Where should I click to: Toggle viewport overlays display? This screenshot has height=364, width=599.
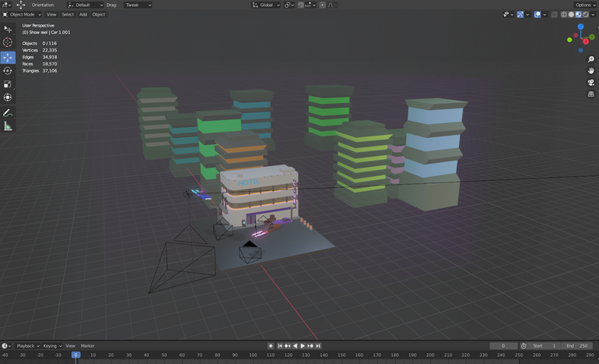pos(537,15)
